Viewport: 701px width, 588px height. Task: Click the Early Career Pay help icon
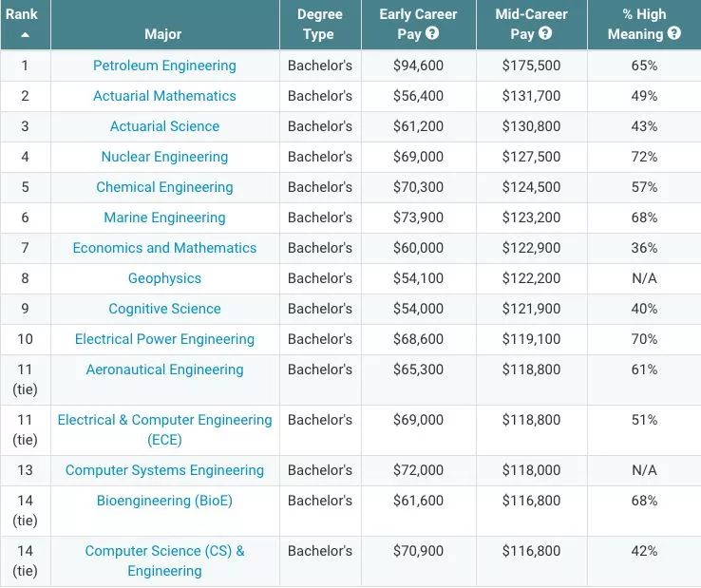432,34
